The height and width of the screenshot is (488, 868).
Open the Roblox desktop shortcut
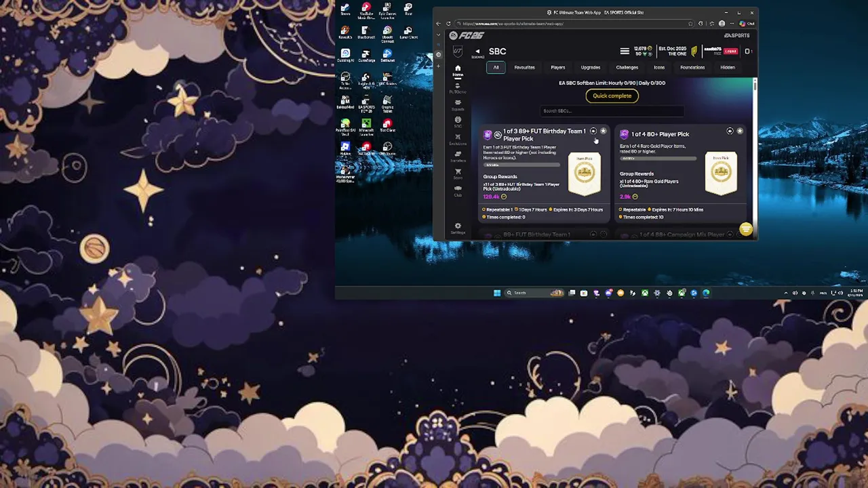coord(345,149)
